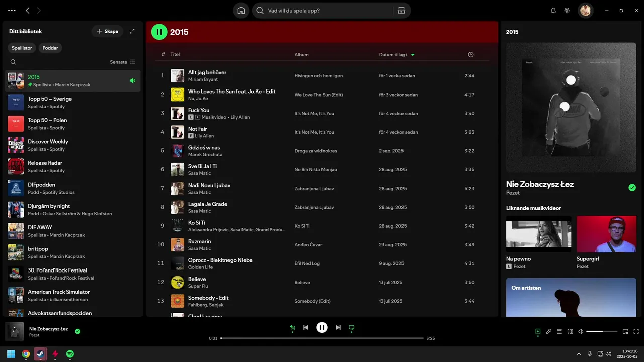The image size is (644, 362).
Task: Open DIFpodden podcast
Action: (73, 188)
